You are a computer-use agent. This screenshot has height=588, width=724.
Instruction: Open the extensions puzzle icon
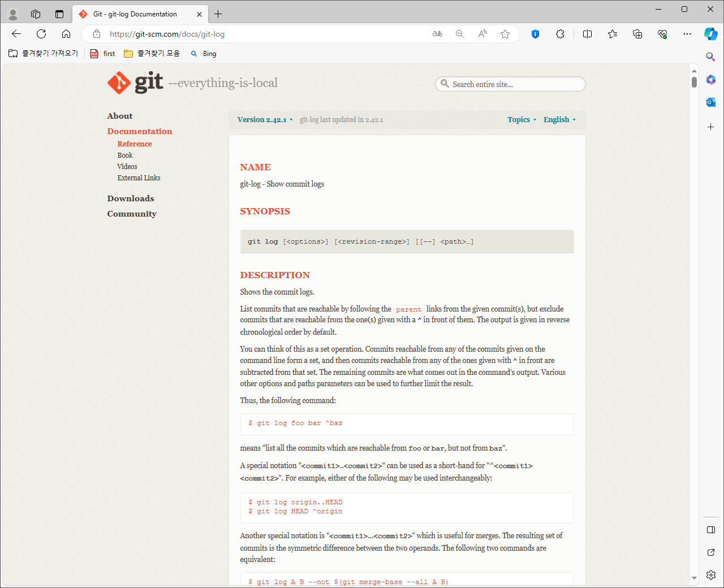point(560,34)
